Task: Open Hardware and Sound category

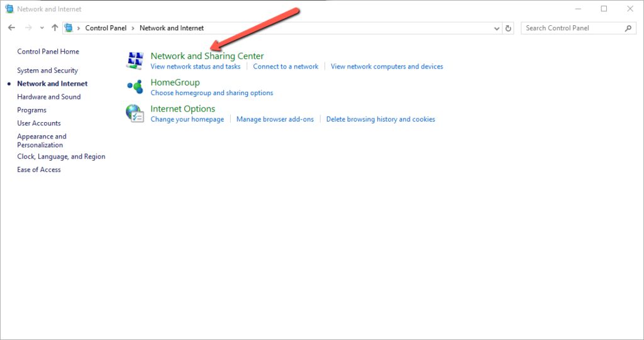Action: tap(48, 97)
